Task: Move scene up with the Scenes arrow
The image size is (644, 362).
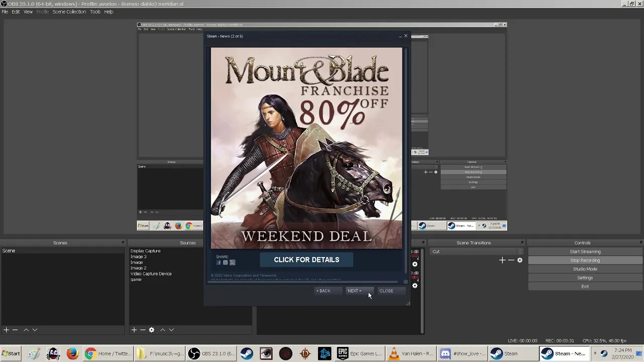Action: tap(26, 330)
